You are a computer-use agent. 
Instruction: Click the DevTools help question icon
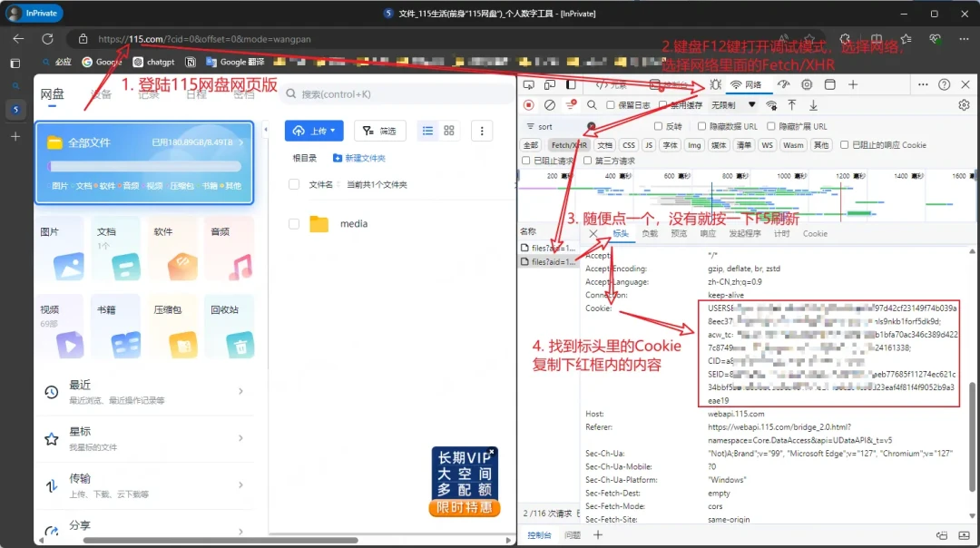[x=945, y=84]
